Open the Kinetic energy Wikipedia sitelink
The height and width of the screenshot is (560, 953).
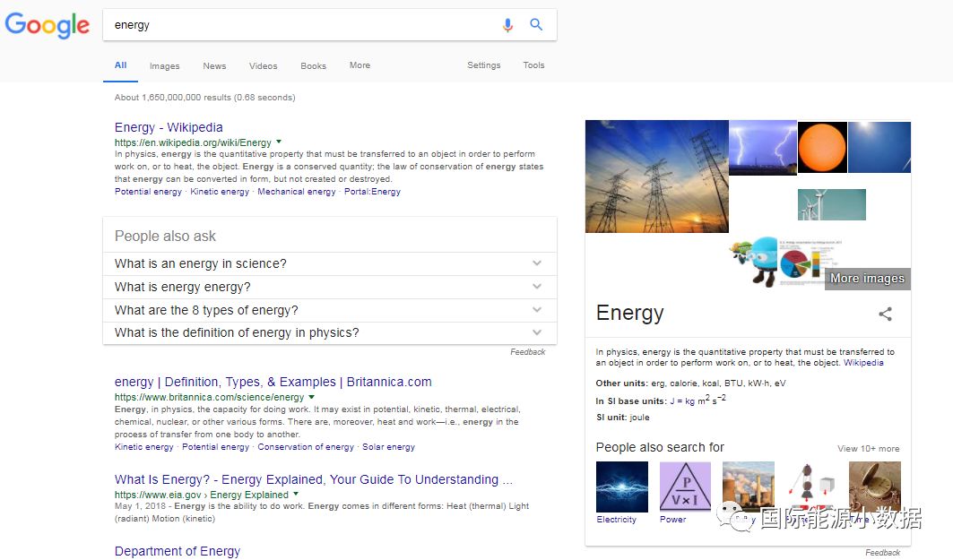220,192
